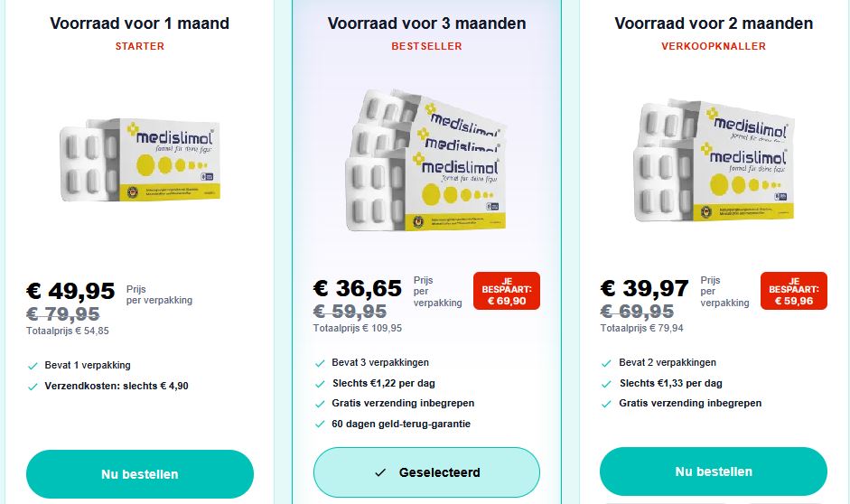Screen dimensions: 850x504
Task: Click the triple Medislimol packages image
Action: tap(426, 161)
